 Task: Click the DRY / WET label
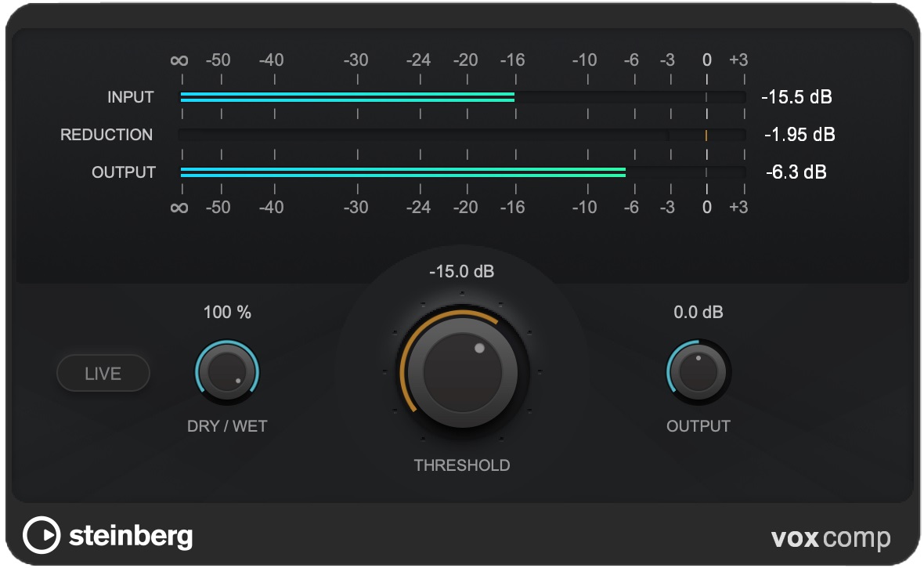pos(227,427)
